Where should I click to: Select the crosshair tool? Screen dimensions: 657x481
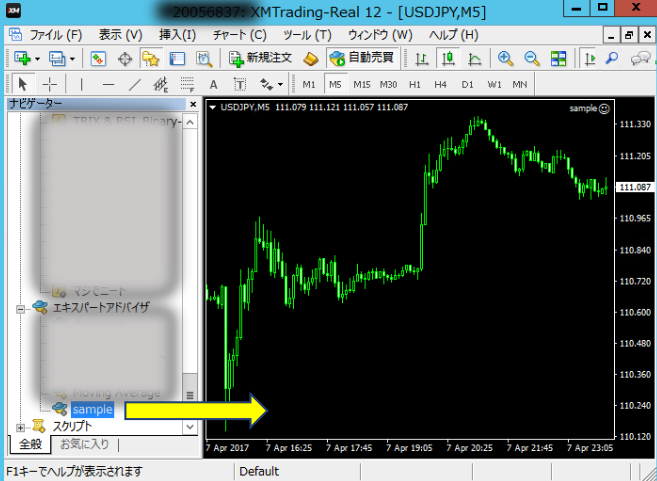pos(49,84)
